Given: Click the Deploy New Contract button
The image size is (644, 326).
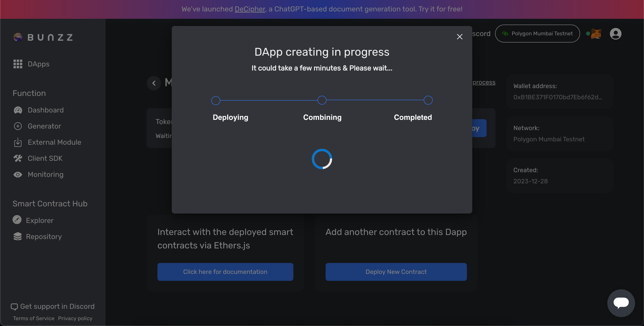Looking at the screenshot, I should (x=396, y=272).
